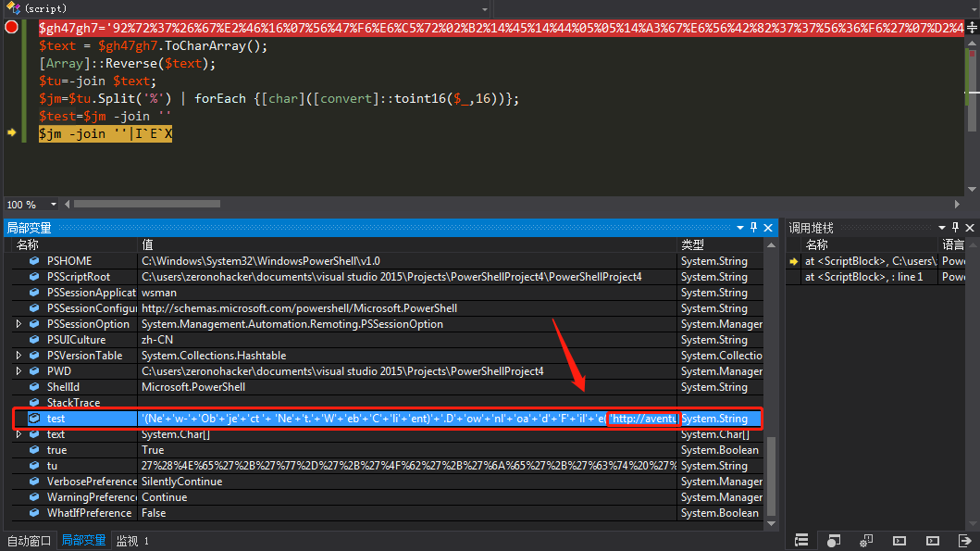Screen dimensions: 980x551
Task: Expand the text Char[] variable
Action: pyautogui.click(x=19, y=434)
